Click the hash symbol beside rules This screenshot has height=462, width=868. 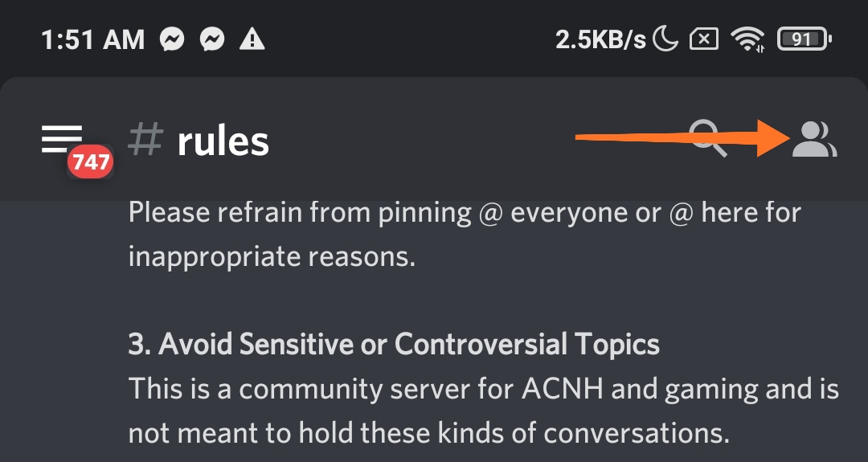[x=145, y=141]
